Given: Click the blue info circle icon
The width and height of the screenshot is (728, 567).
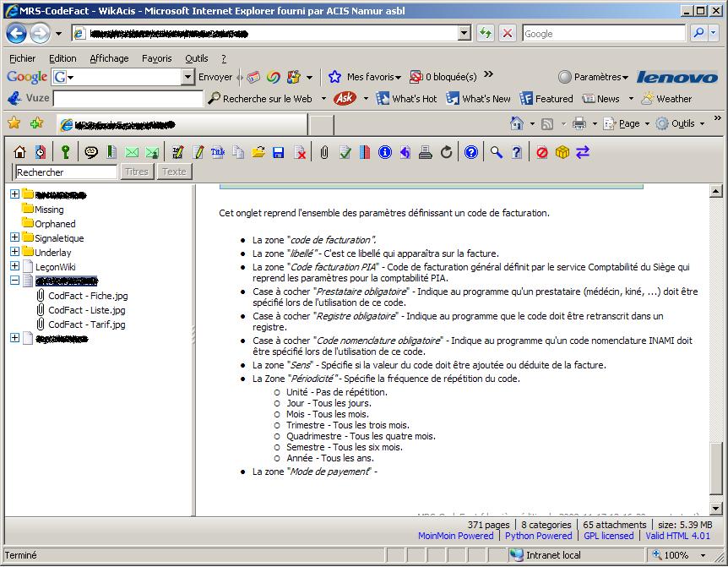Looking at the screenshot, I should pyautogui.click(x=385, y=152).
